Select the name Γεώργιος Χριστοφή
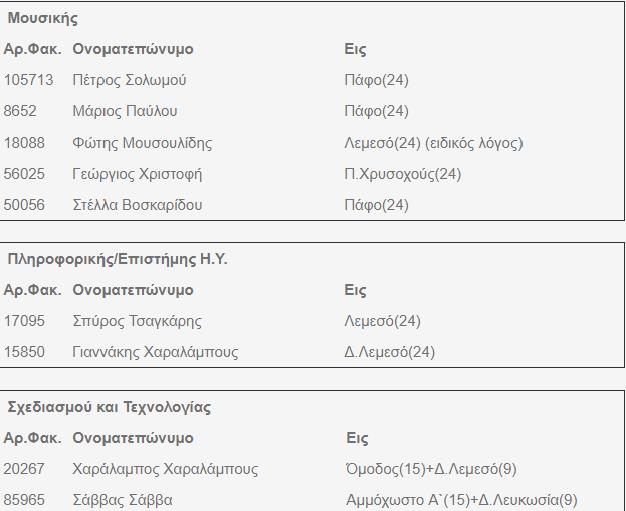 coord(137,174)
